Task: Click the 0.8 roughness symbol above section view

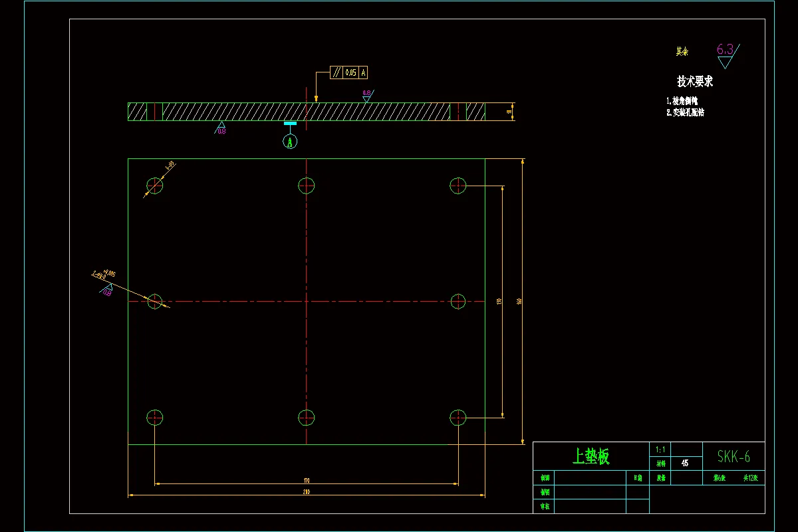Action: click(367, 95)
